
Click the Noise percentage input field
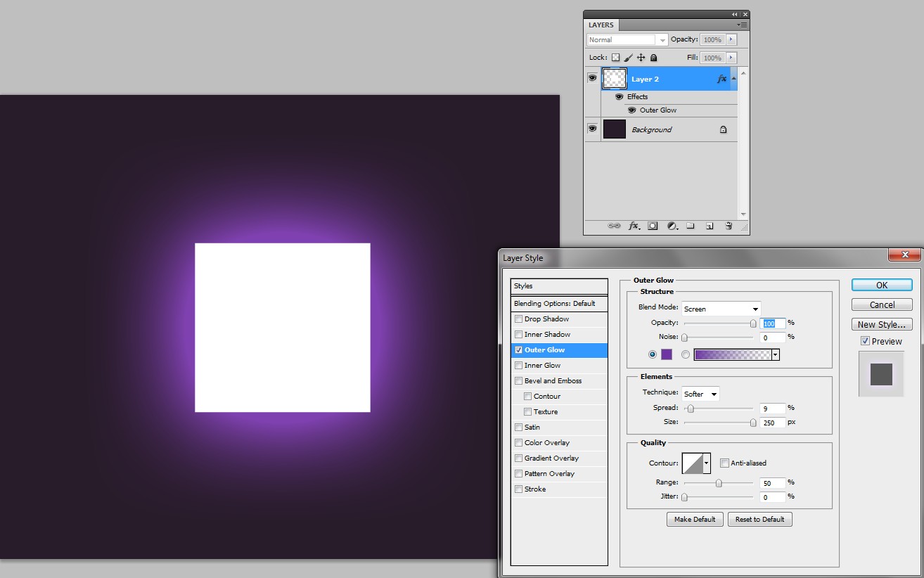773,338
